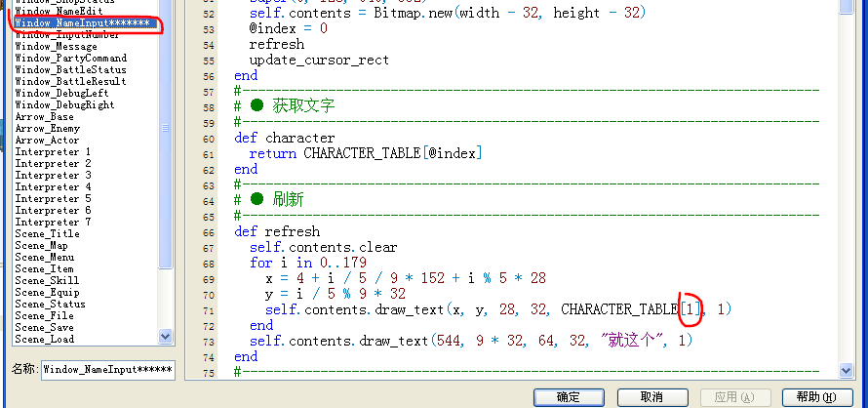Select the Interpreter 5 script
The height and width of the screenshot is (408, 868).
click(x=53, y=198)
